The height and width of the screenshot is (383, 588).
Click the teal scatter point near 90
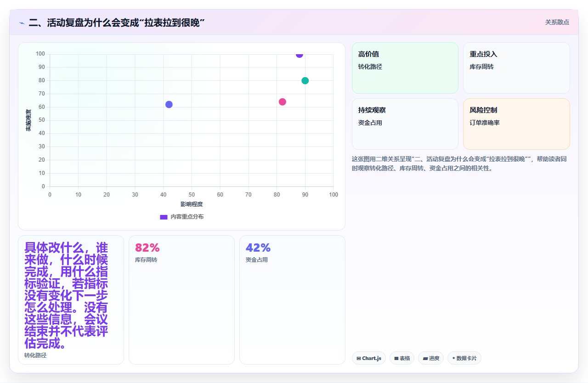pos(305,81)
